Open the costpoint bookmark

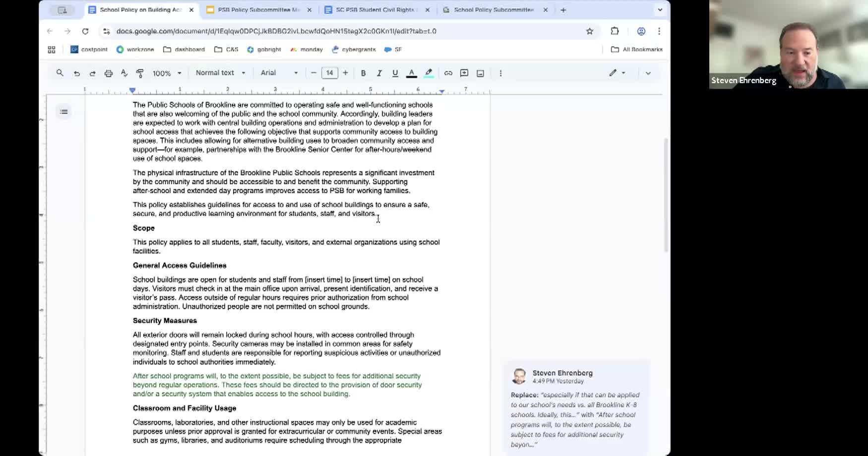(89, 50)
